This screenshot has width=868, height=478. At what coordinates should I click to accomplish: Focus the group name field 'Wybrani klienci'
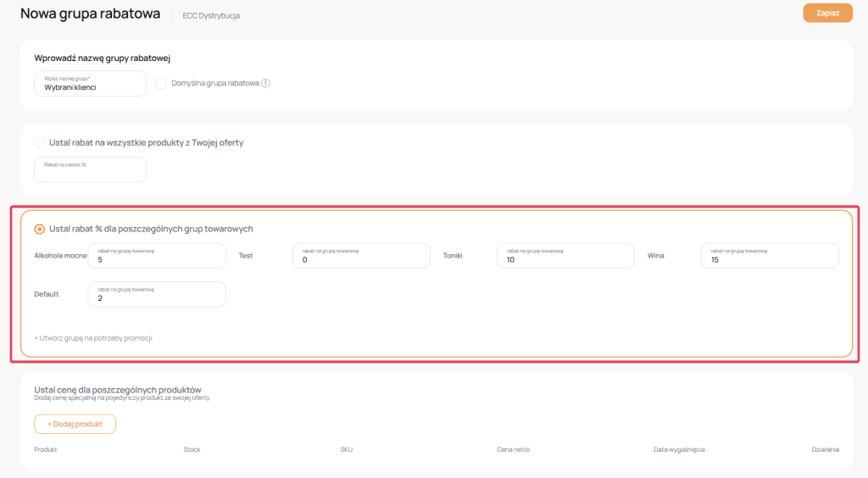coord(90,83)
